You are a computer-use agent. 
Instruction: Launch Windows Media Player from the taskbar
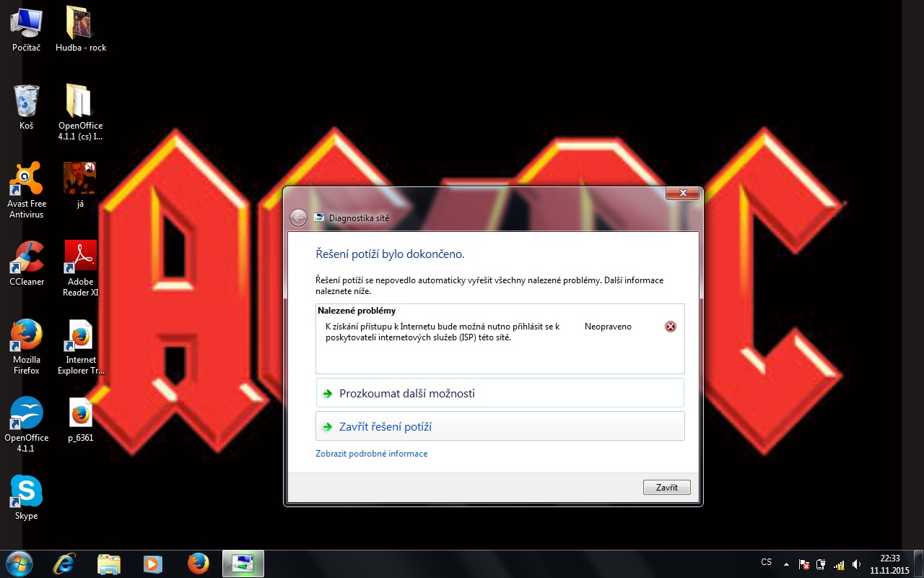click(x=153, y=564)
